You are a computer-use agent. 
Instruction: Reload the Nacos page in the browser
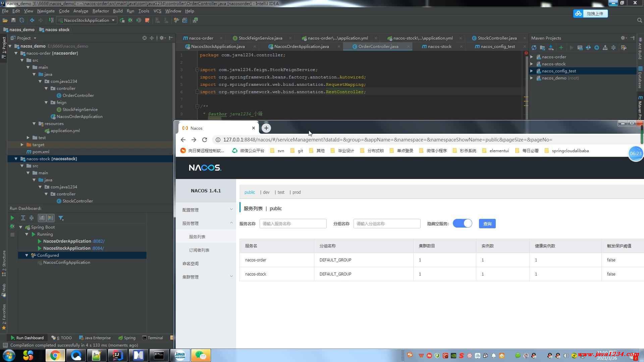(205, 140)
